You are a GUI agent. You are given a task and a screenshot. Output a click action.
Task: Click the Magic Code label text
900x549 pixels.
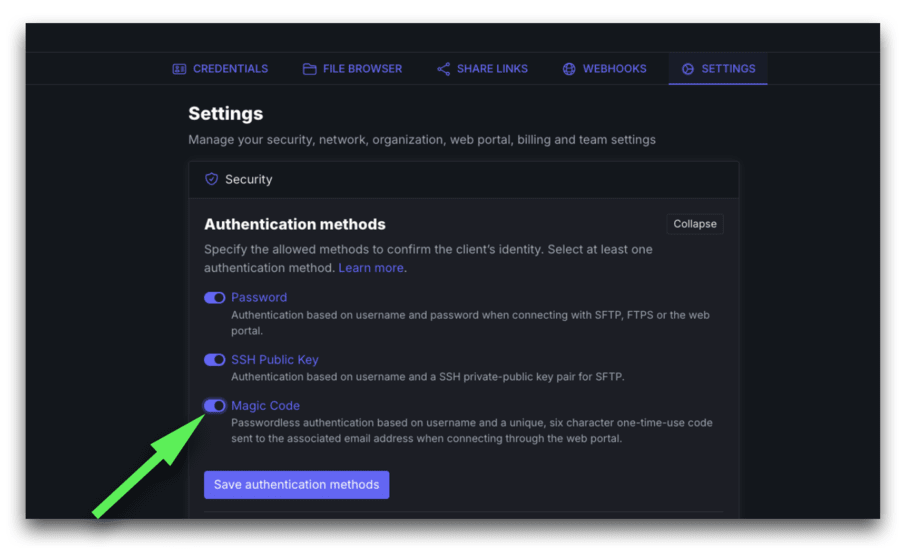(x=265, y=406)
